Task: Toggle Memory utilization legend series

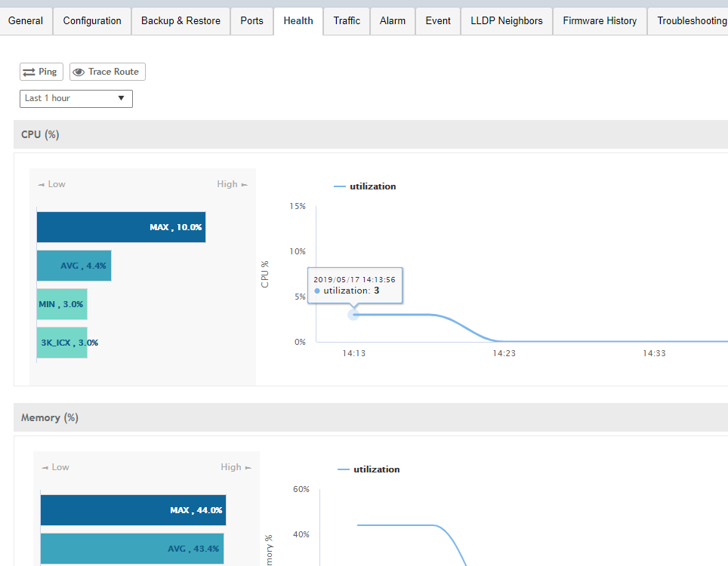Action: click(369, 469)
